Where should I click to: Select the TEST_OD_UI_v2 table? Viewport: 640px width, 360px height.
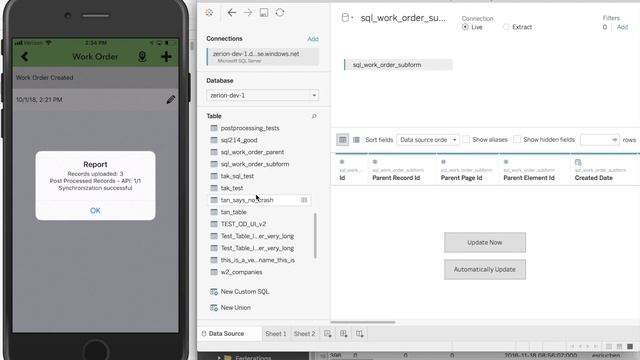point(243,224)
